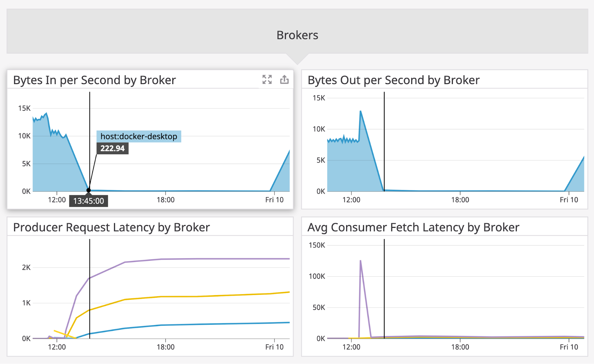Click the Brokers section header banner
Screen dimensions: 594x364
[297, 35]
